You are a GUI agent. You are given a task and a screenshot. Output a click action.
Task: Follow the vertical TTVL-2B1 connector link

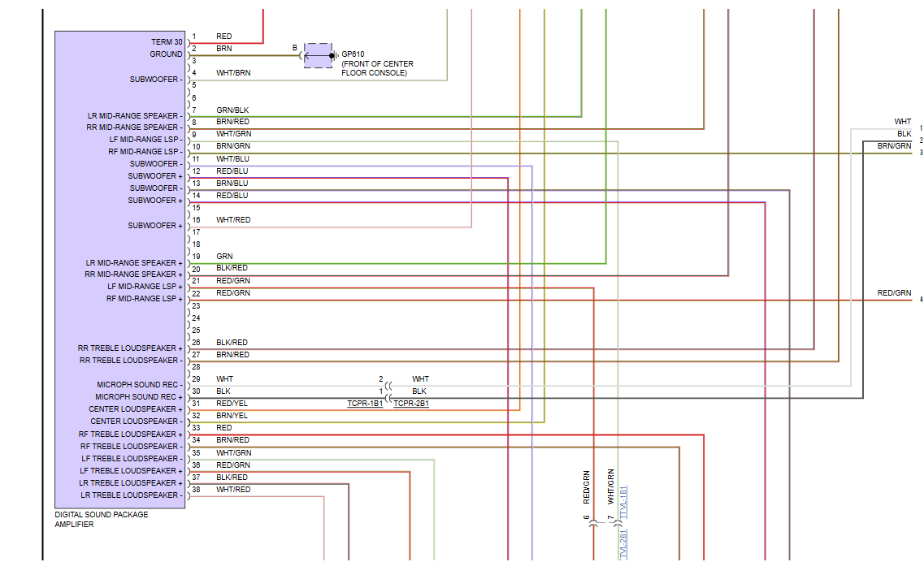pyautogui.click(x=623, y=544)
